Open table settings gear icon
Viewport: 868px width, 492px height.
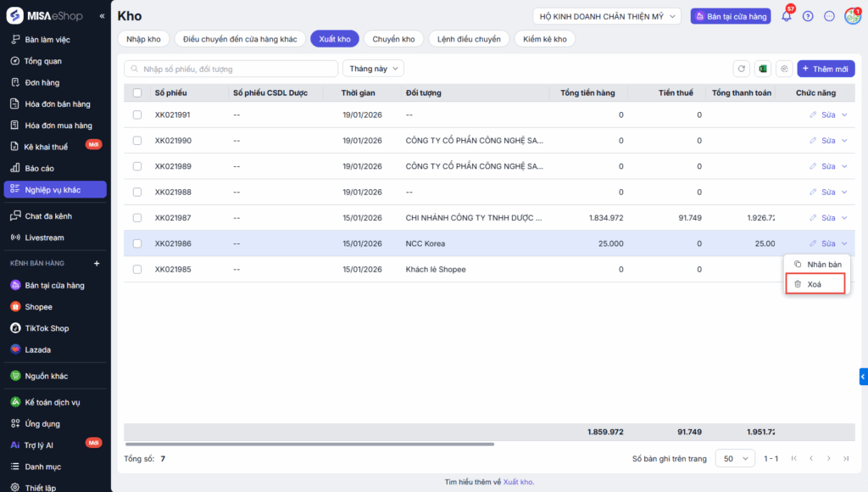pyautogui.click(x=784, y=69)
